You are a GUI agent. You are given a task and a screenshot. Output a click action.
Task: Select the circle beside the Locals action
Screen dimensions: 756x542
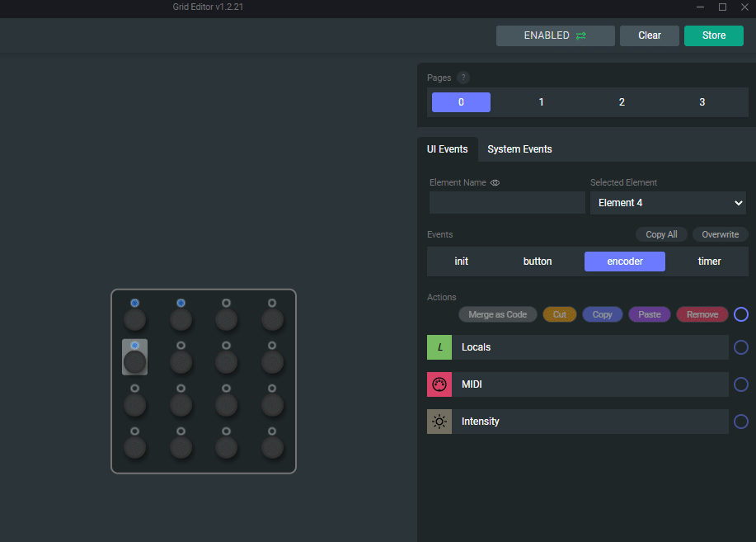click(x=740, y=347)
